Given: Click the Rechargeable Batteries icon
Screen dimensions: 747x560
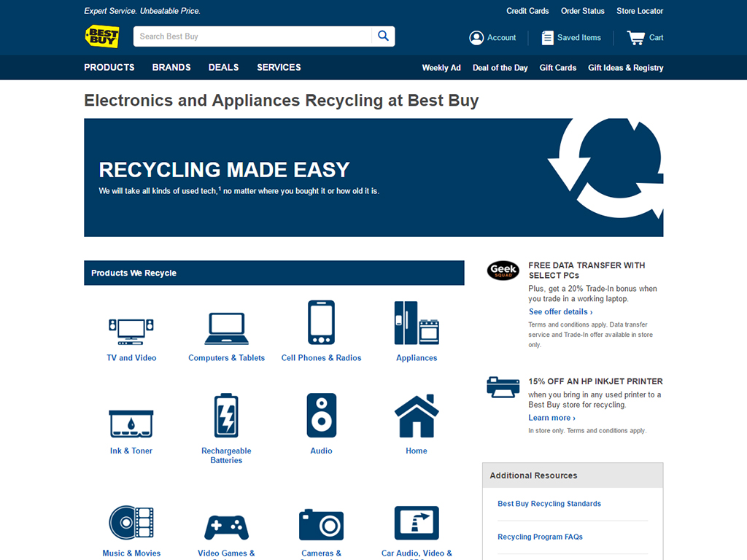Looking at the screenshot, I should pos(226,416).
